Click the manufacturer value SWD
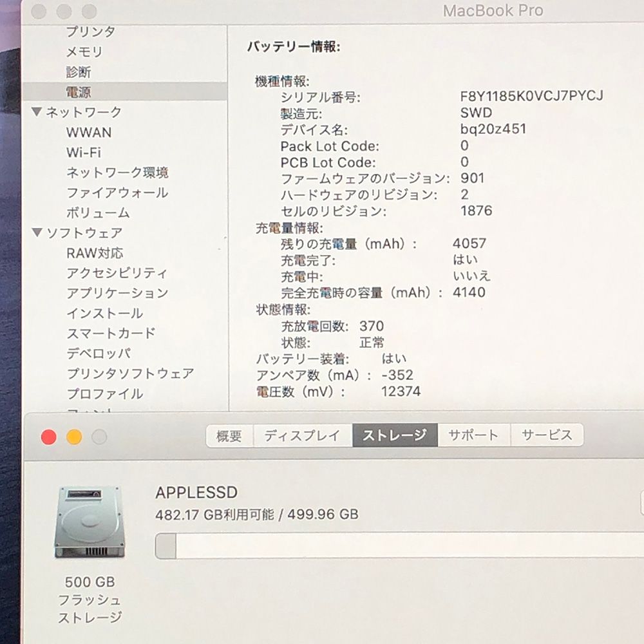644x644 pixels. pyautogui.click(x=476, y=113)
